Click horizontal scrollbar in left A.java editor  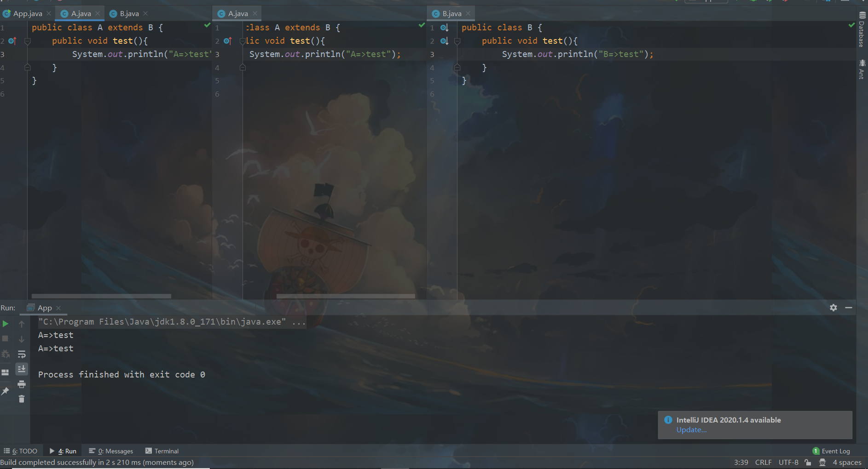(x=101, y=296)
